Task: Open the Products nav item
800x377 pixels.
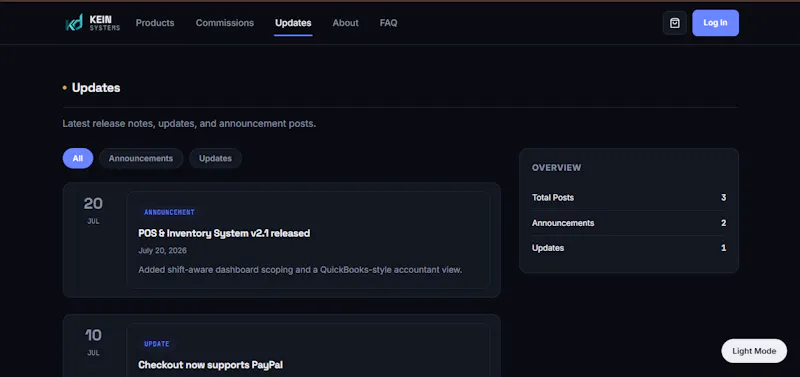Action: [155, 23]
